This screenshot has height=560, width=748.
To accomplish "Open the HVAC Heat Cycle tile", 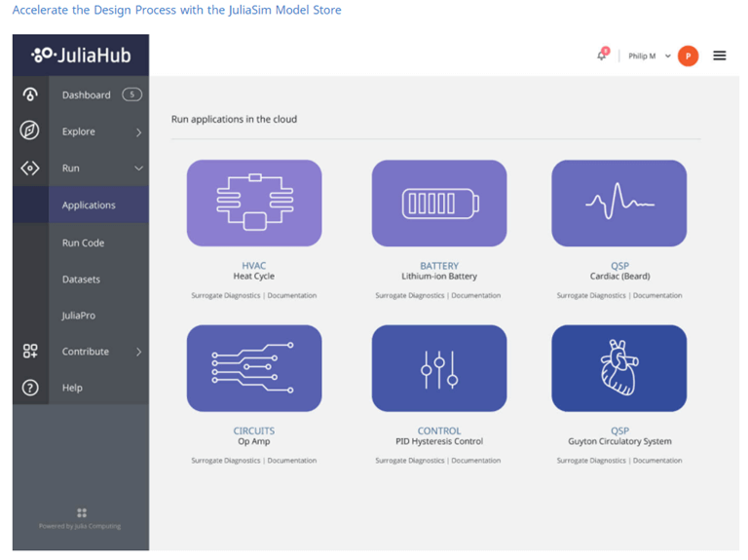I will click(x=254, y=204).
